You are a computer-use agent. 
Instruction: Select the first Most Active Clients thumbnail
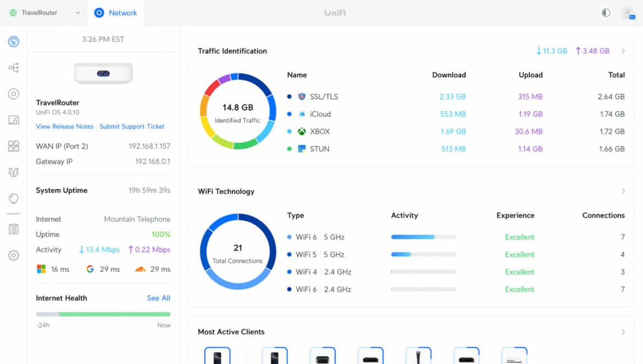click(x=217, y=355)
